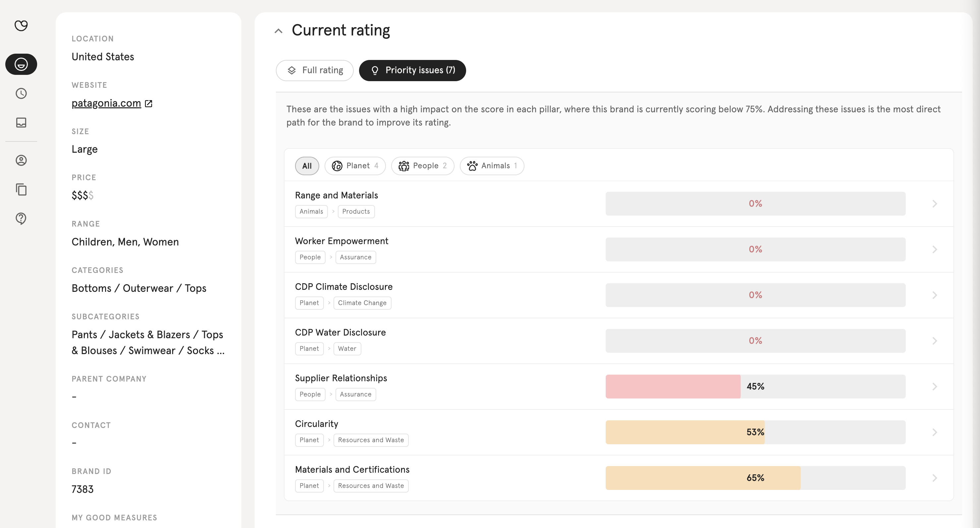The height and width of the screenshot is (528, 980).
Task: Open the help question mark icon
Action: coord(21,219)
